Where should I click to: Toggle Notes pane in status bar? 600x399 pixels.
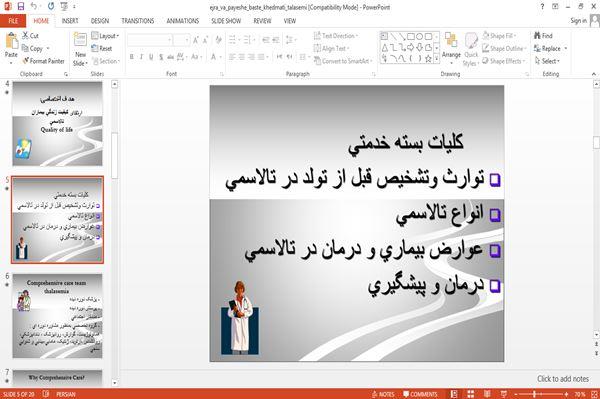tap(383, 394)
